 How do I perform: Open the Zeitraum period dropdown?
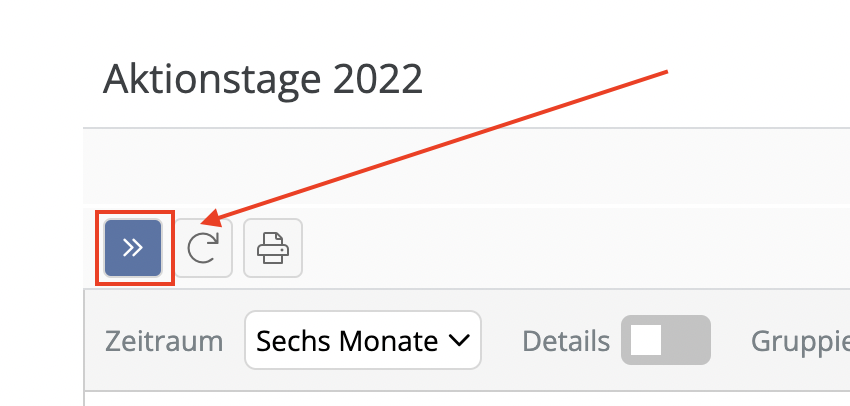click(363, 340)
